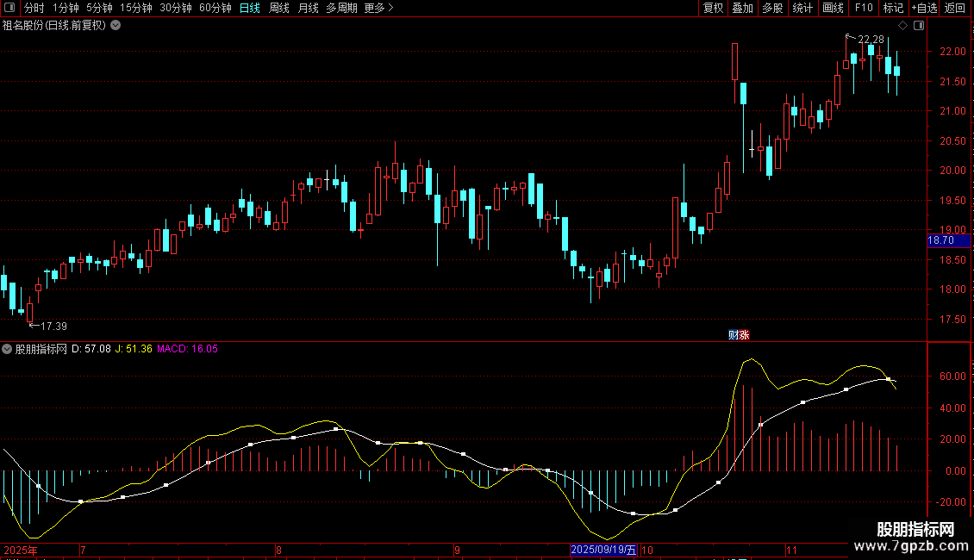This screenshot has width=974, height=560.
Task: Click the 22.00 price axis label
Action: point(952,52)
